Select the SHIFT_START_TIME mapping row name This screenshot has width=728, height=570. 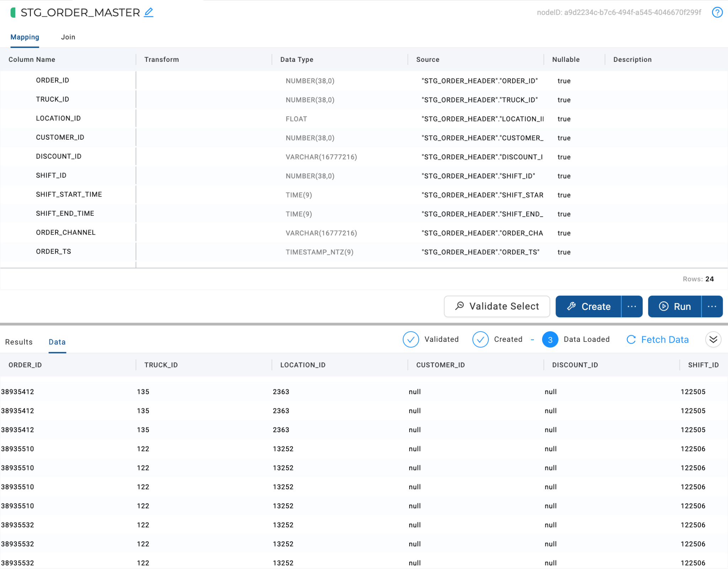click(x=69, y=194)
